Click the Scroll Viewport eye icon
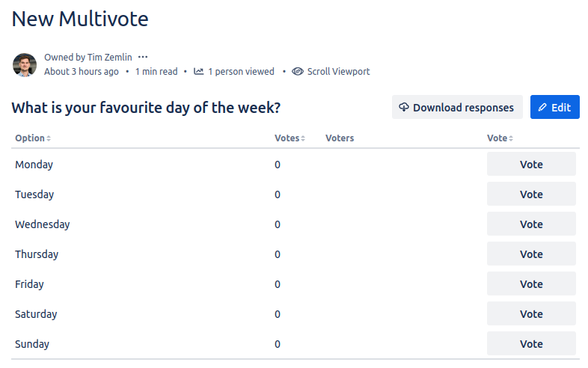588x368 pixels. click(298, 72)
